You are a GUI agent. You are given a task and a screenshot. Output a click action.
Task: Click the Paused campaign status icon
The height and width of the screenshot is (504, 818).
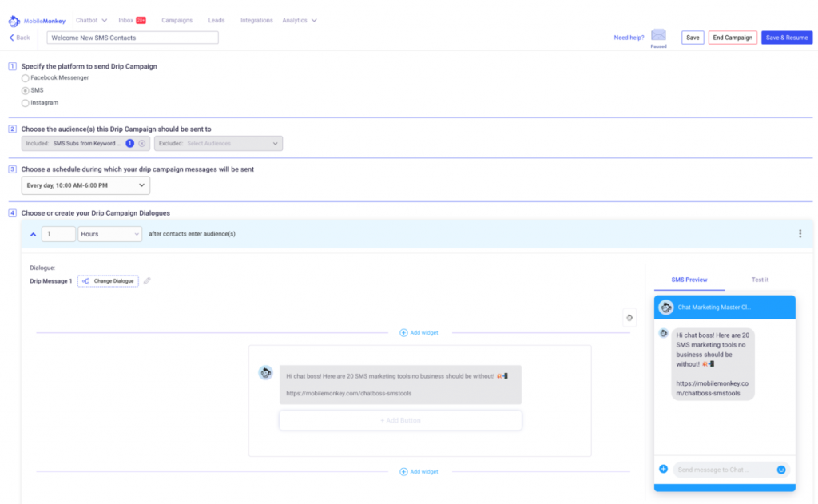pyautogui.click(x=658, y=35)
